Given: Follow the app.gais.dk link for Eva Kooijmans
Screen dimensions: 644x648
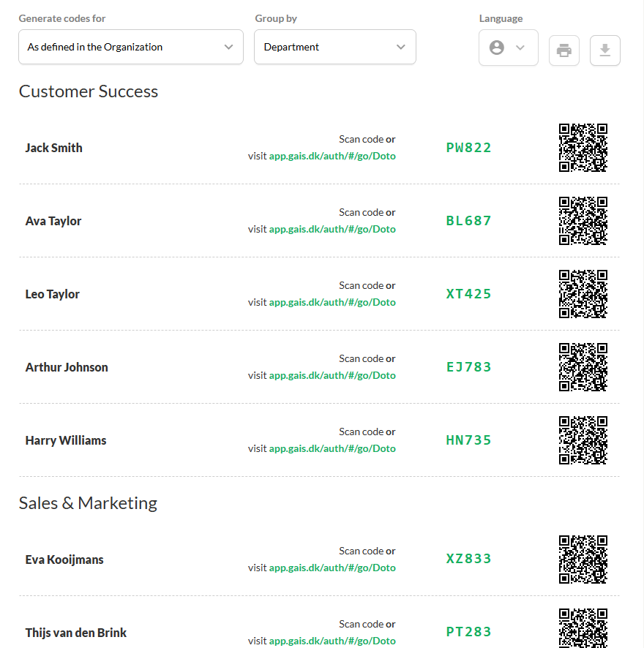Looking at the screenshot, I should (332, 568).
